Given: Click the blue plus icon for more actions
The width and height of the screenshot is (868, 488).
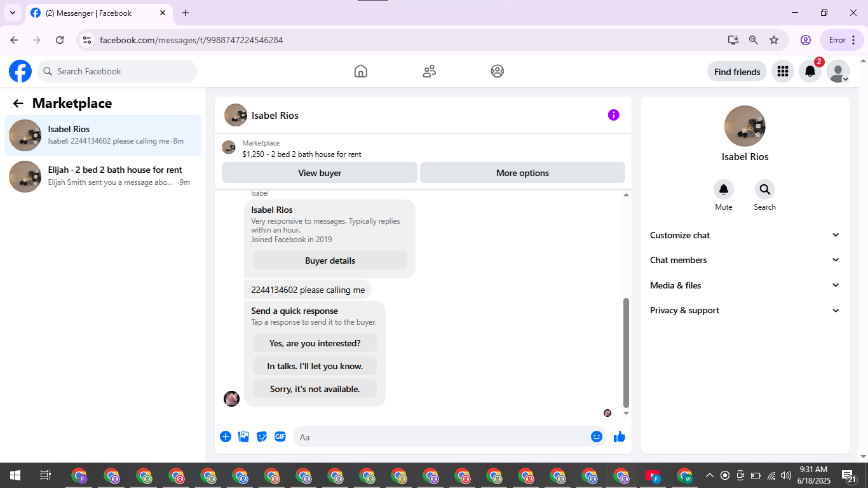Looking at the screenshot, I should pyautogui.click(x=226, y=437).
